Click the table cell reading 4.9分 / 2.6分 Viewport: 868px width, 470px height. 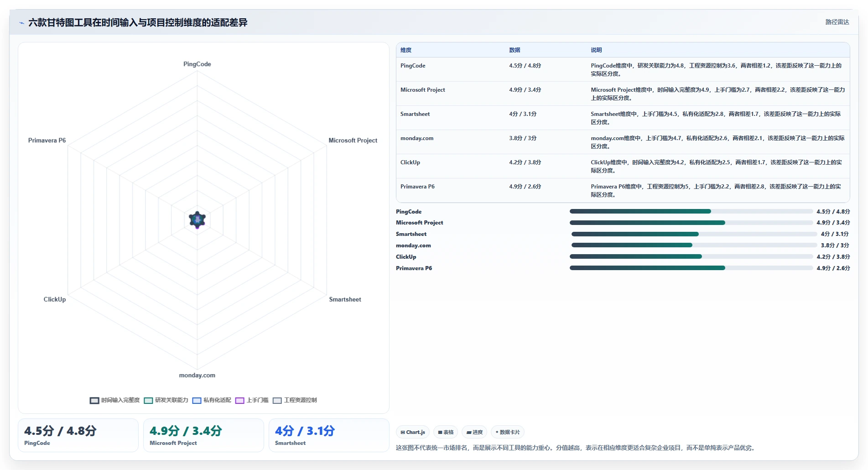525,187
